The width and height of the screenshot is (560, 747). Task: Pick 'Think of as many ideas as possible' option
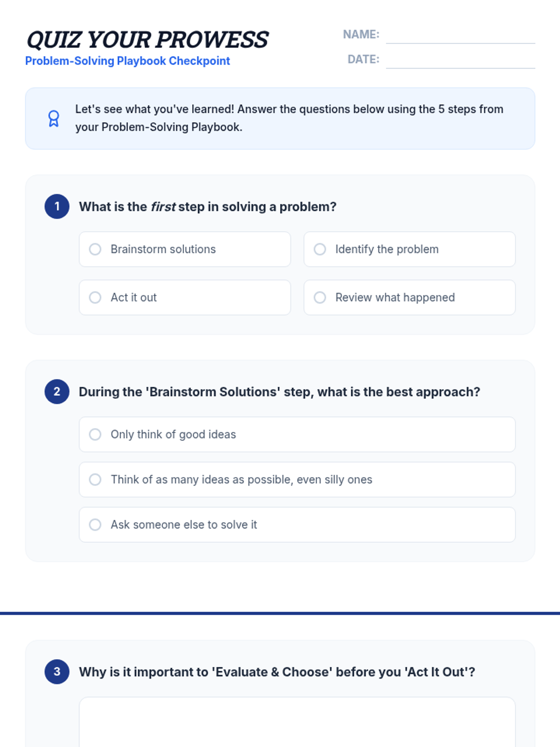click(297, 479)
